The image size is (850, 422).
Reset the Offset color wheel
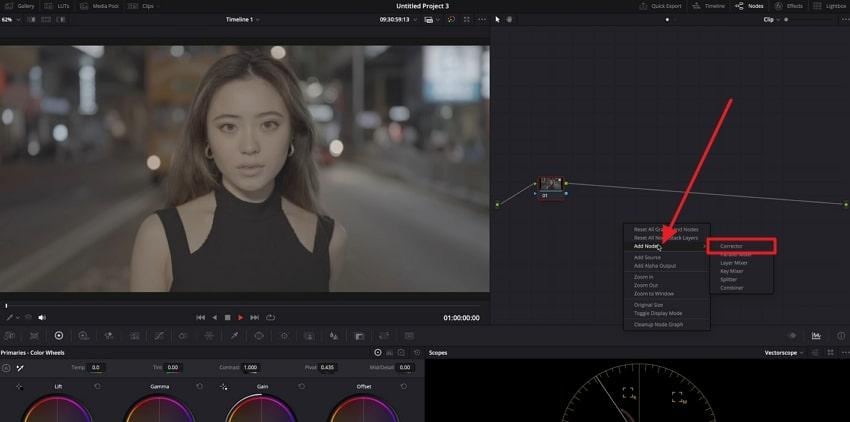point(403,386)
